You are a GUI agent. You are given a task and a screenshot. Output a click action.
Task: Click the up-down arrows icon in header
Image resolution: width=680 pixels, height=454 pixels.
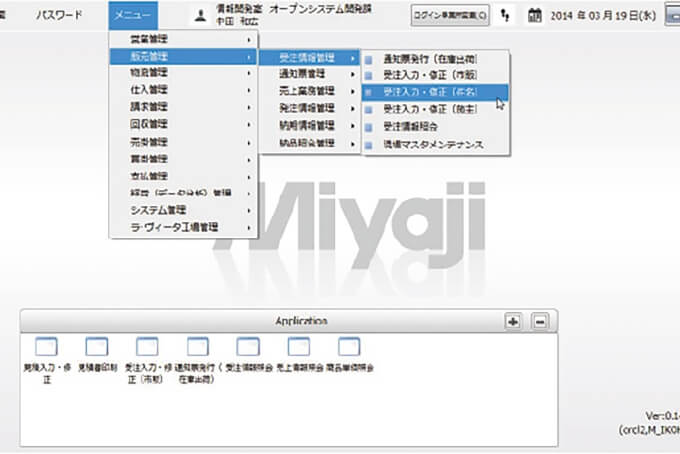(x=505, y=16)
